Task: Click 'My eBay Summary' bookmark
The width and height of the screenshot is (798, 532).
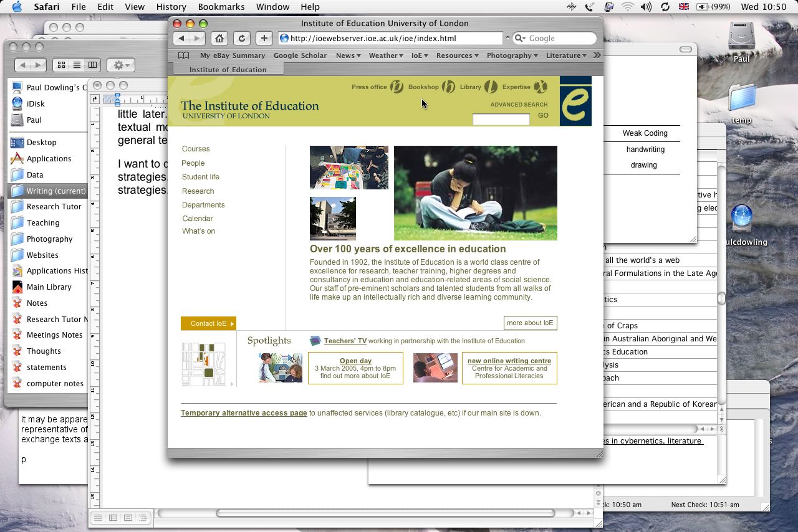Action: [233, 55]
